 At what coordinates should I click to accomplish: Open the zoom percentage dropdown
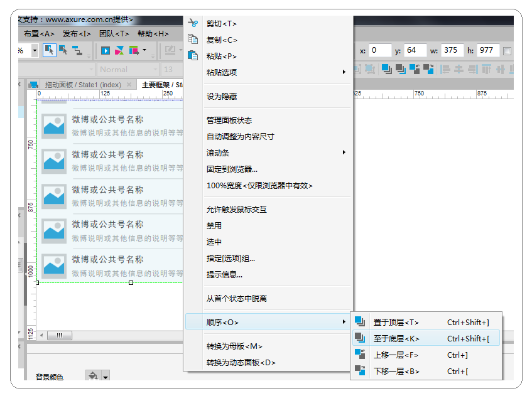[35, 50]
